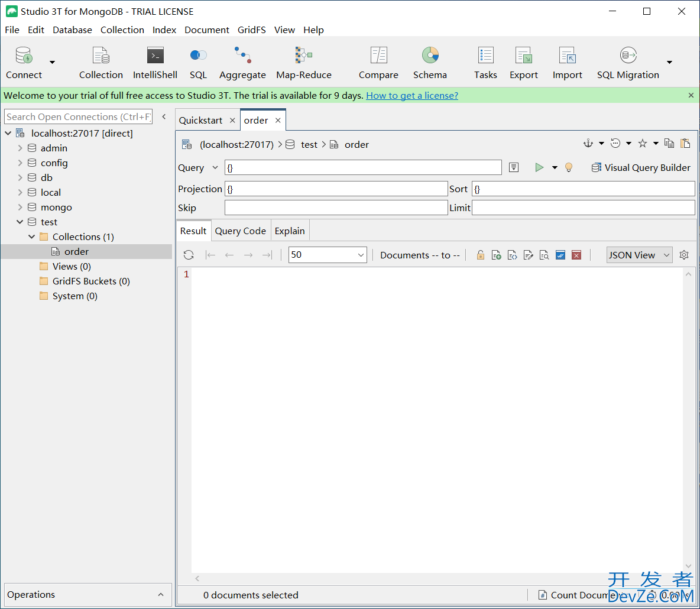The width and height of the screenshot is (700, 609).
Task: Open the Index menu
Action: point(164,30)
